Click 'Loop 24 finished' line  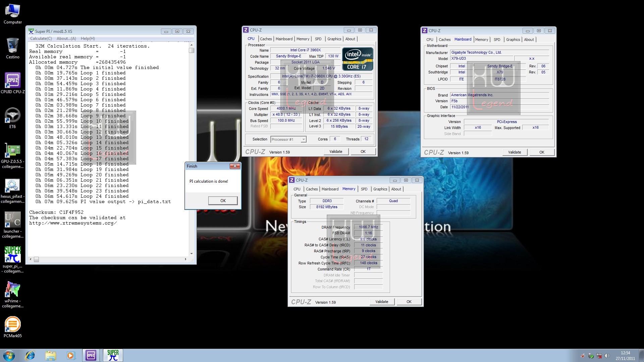click(104, 196)
